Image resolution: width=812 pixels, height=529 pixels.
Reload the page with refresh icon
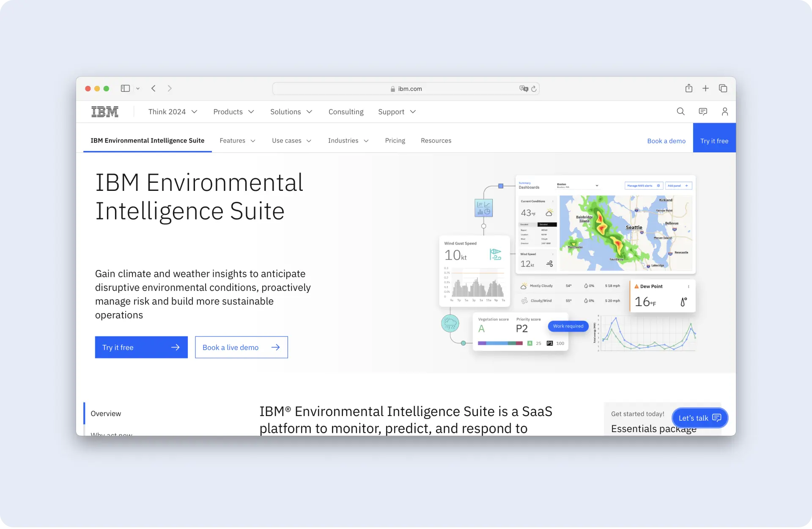(x=534, y=89)
